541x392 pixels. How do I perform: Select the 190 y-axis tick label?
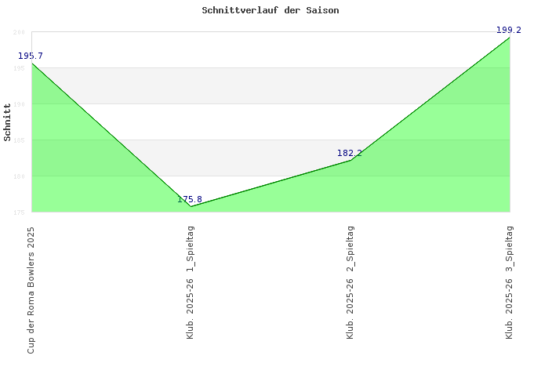(19, 104)
